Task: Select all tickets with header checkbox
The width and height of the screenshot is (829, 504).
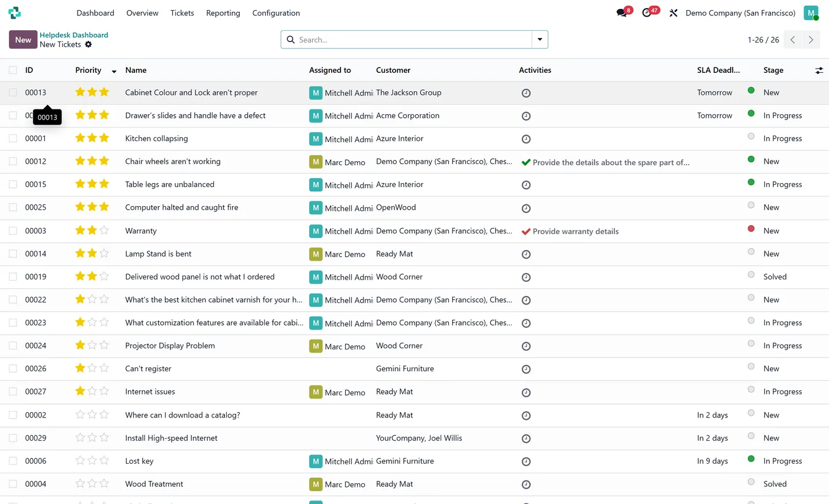Action: [13, 70]
